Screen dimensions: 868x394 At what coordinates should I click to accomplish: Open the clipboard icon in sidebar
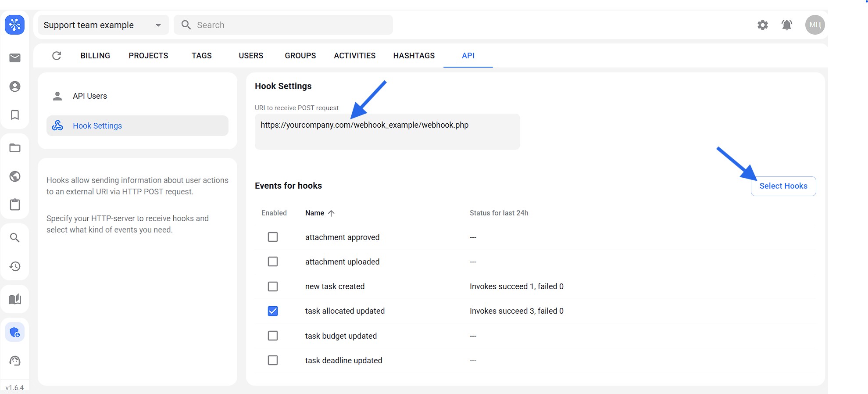tap(15, 204)
